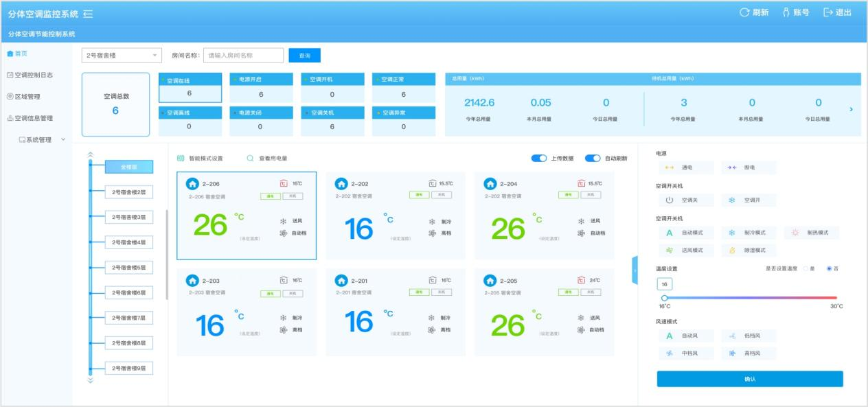Show next energy statistics with right chevron
This screenshot has height=407, width=868.
pyautogui.click(x=852, y=109)
